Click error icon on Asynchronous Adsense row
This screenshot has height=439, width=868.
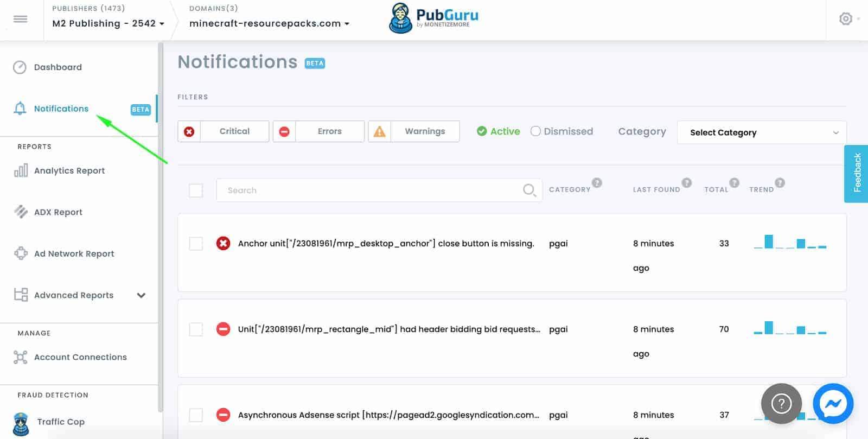tap(223, 415)
